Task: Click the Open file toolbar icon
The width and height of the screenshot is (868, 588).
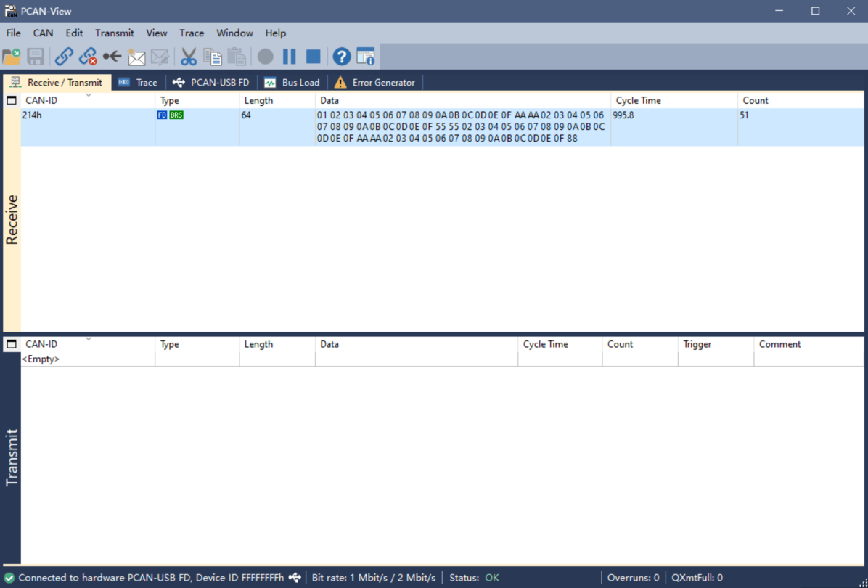Action: click(12, 57)
